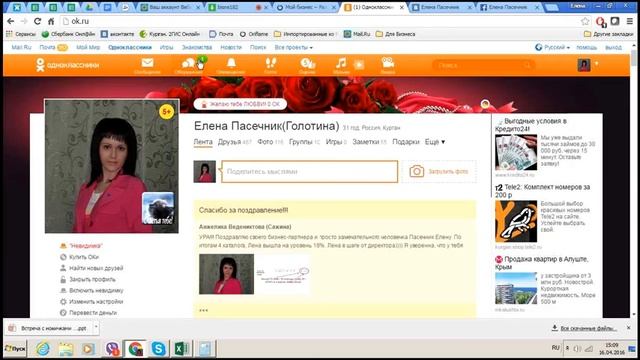Open the Video camera icon

[x=387, y=65]
